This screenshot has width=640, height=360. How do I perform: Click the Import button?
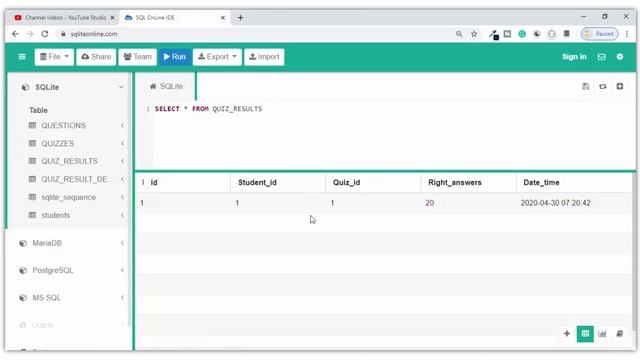tap(264, 57)
